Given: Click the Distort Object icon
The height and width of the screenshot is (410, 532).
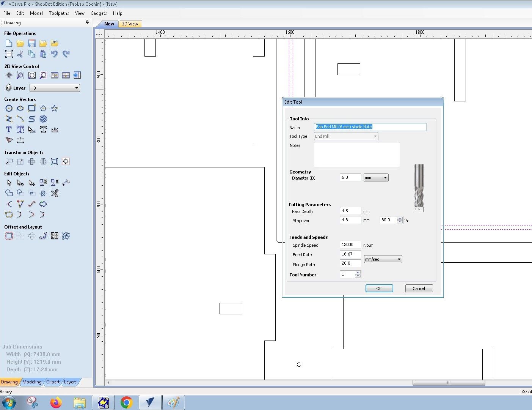Looking at the screenshot, I should point(54,161).
